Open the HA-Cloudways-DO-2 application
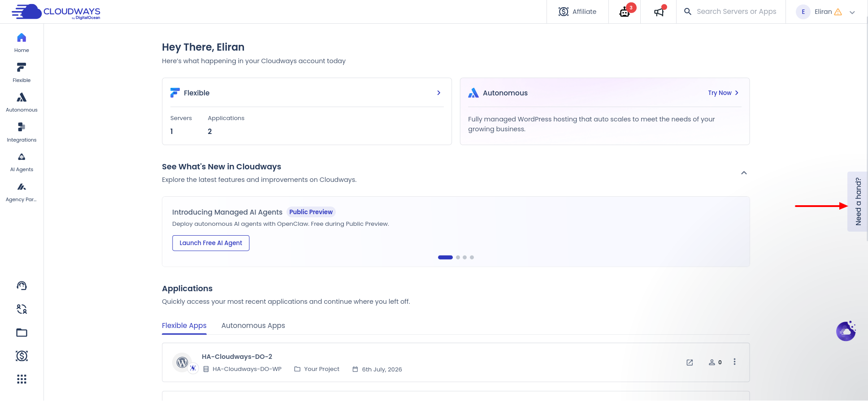Screen dimensions: 868x401 point(237,357)
